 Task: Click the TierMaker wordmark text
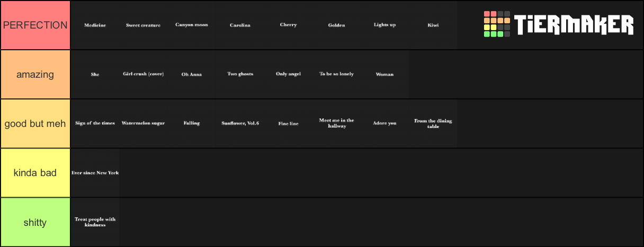click(574, 25)
